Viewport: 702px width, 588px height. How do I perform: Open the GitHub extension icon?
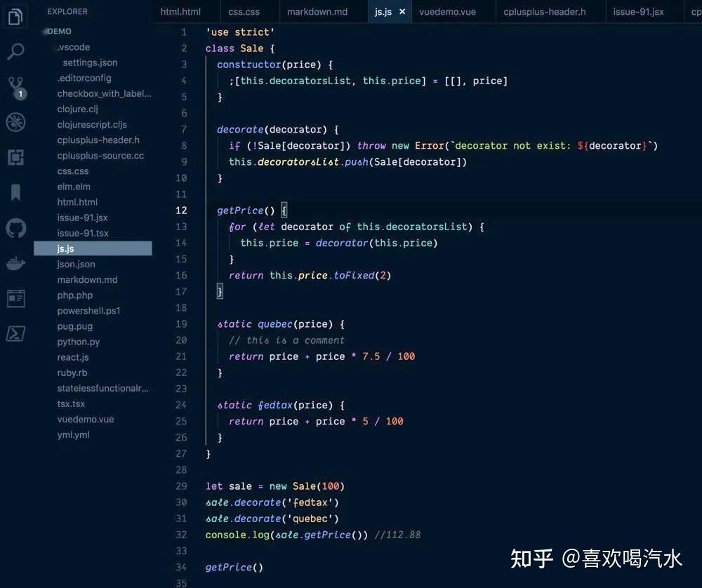(x=15, y=227)
